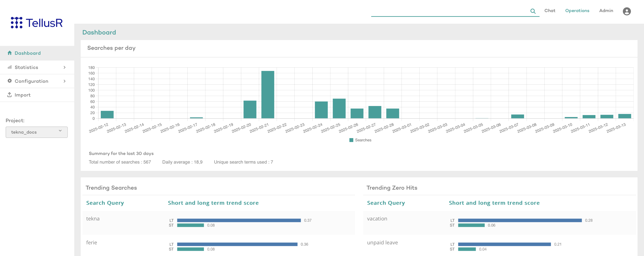
Task: Toggle the Searches legend in chart
Action: pos(360,140)
